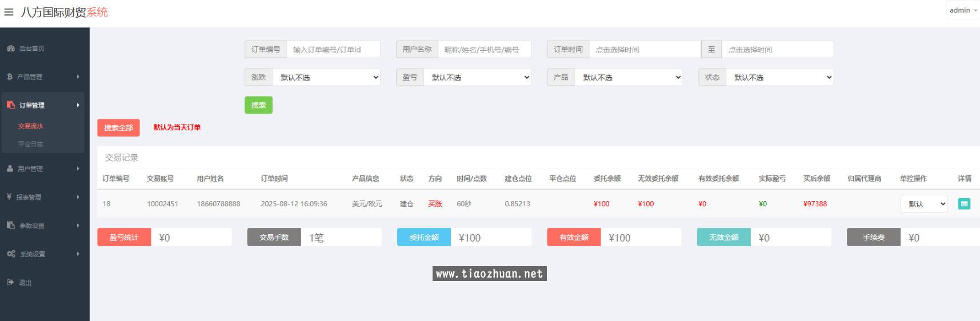Click the green 搜索 button
Image resolution: width=980 pixels, height=321 pixels.
(x=258, y=105)
